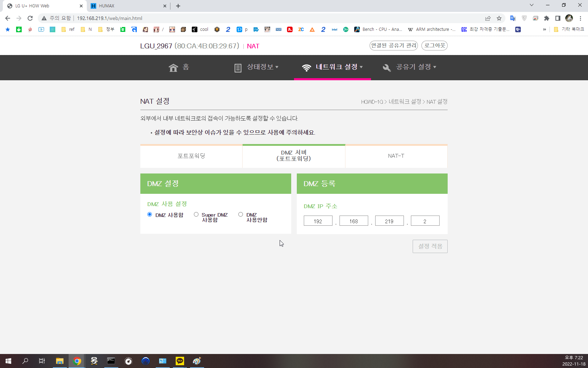Click the 연결된 공유기 관리 button

tap(394, 46)
